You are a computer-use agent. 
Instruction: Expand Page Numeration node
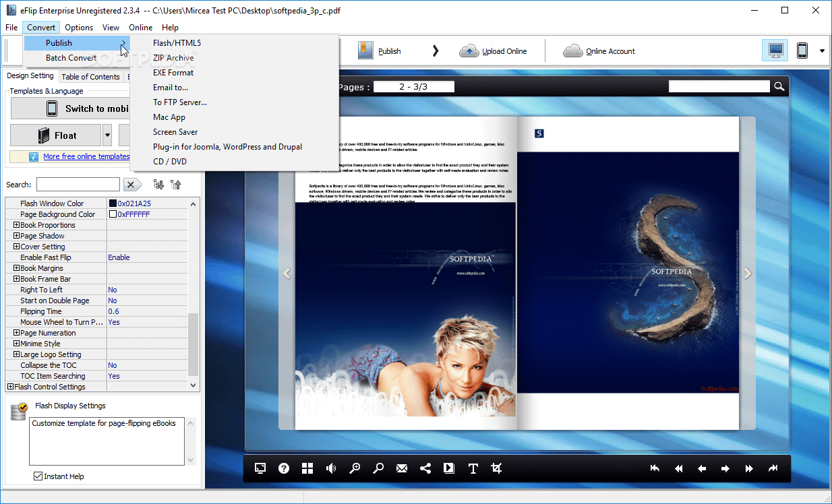click(x=17, y=333)
